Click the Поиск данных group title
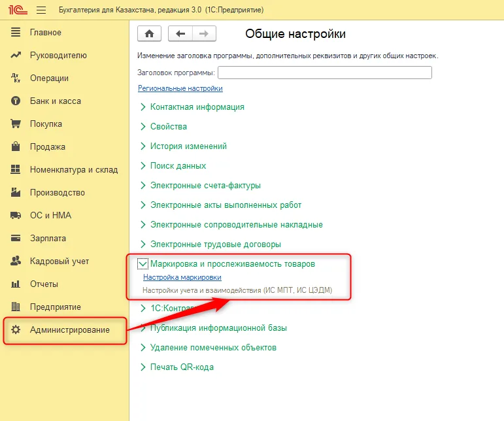 tap(178, 166)
